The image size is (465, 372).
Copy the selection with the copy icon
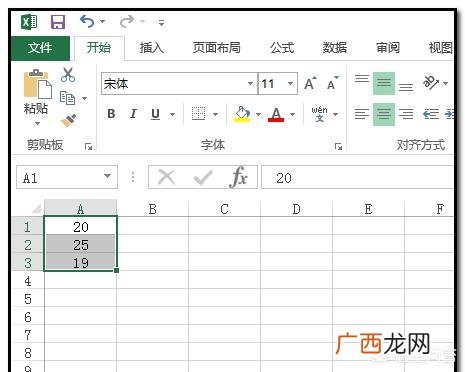(67, 98)
